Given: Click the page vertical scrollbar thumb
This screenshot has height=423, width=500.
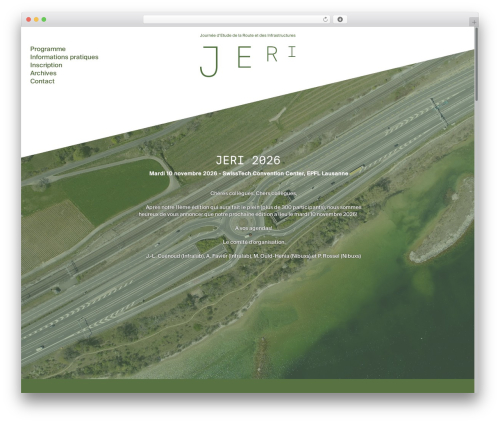Looking at the screenshot, I should click(x=476, y=64).
